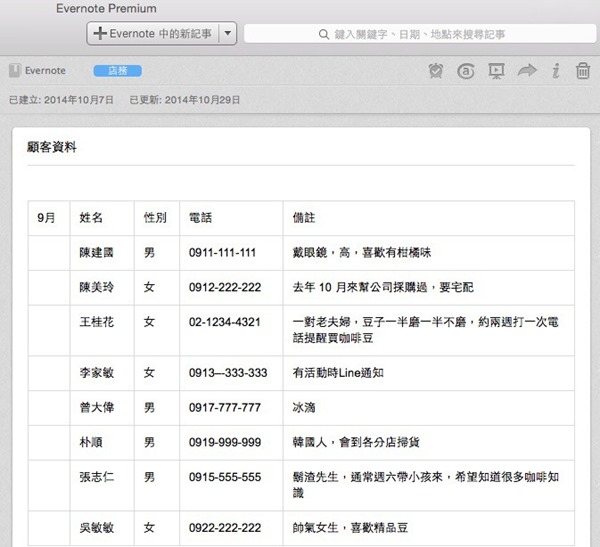
Task: Open note info with the 'i' icon
Action: [556, 71]
